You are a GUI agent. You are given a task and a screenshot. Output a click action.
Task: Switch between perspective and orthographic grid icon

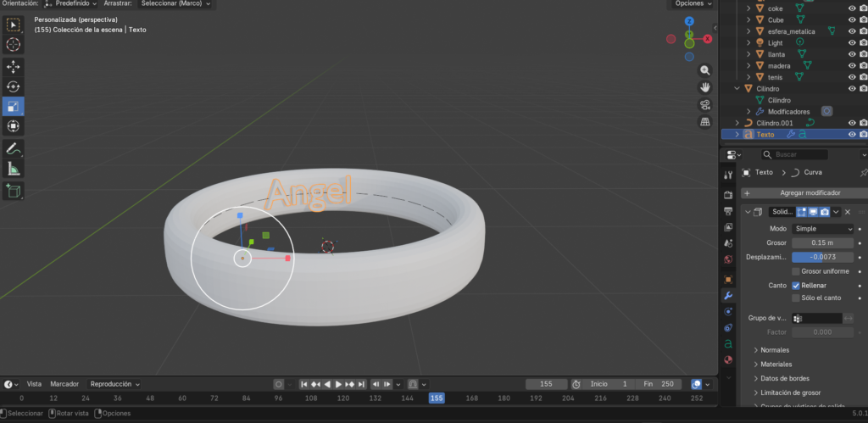(x=704, y=122)
